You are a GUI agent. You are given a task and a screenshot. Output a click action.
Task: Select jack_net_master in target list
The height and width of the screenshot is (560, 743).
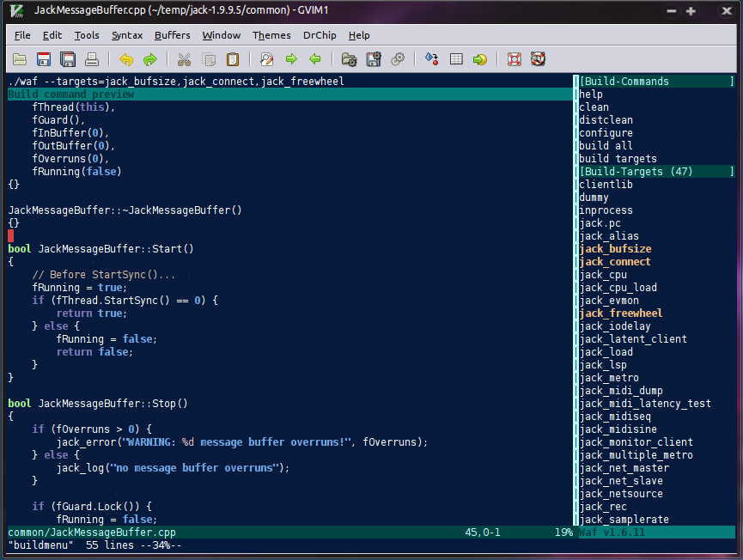[x=624, y=468]
